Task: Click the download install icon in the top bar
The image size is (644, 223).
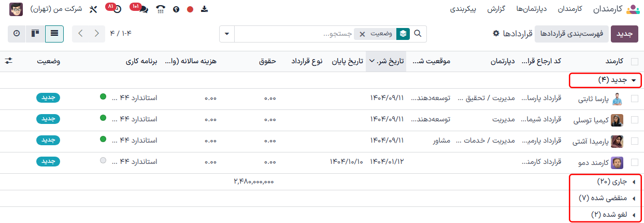Action: tap(204, 9)
